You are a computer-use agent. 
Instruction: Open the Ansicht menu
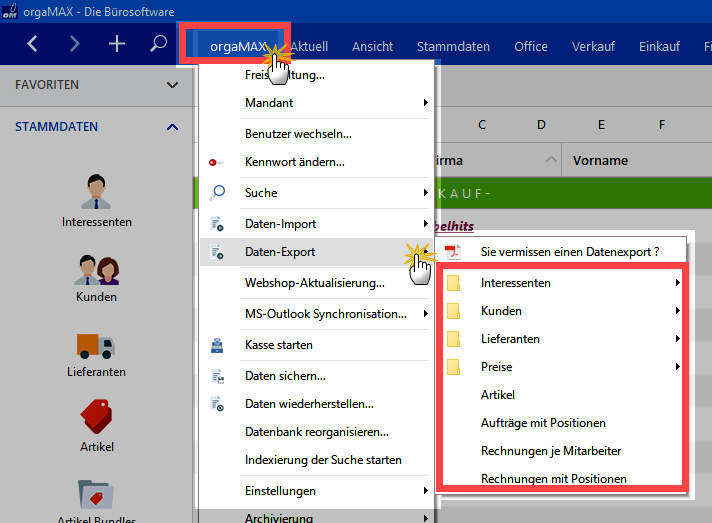tap(372, 46)
